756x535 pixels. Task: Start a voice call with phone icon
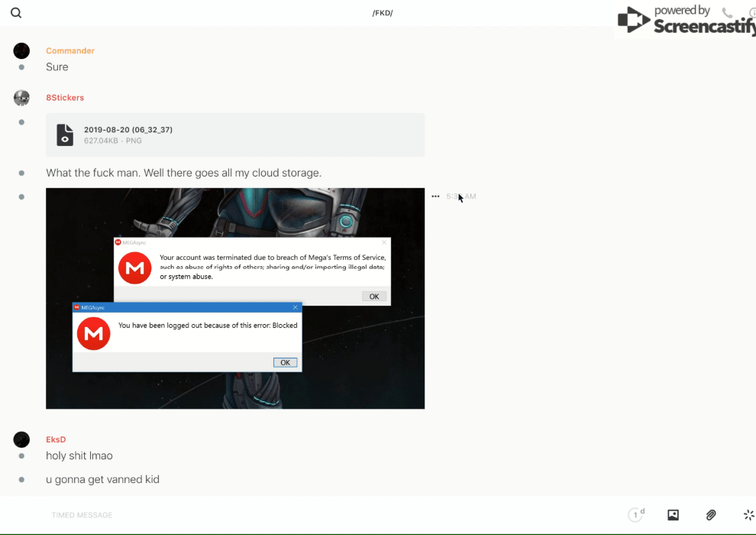click(727, 13)
